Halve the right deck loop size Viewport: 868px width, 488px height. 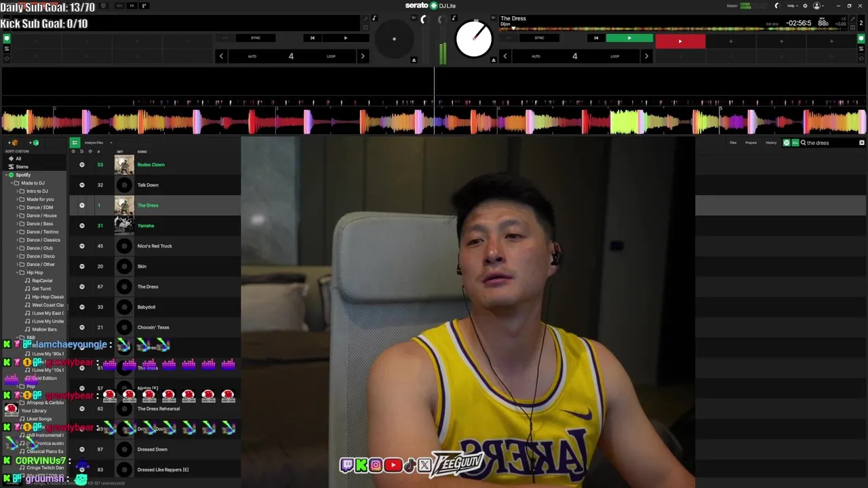[x=505, y=56]
